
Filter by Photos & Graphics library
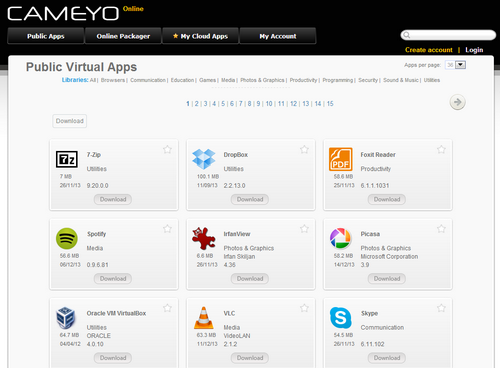tap(262, 80)
